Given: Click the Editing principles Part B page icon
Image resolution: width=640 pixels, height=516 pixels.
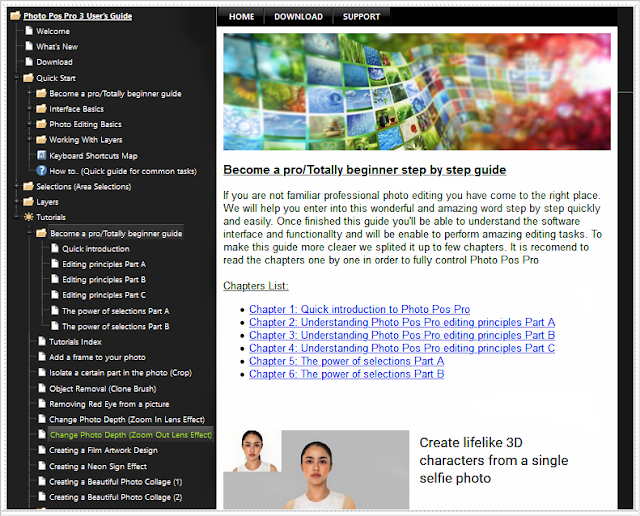Looking at the screenshot, I should pyautogui.click(x=55, y=279).
